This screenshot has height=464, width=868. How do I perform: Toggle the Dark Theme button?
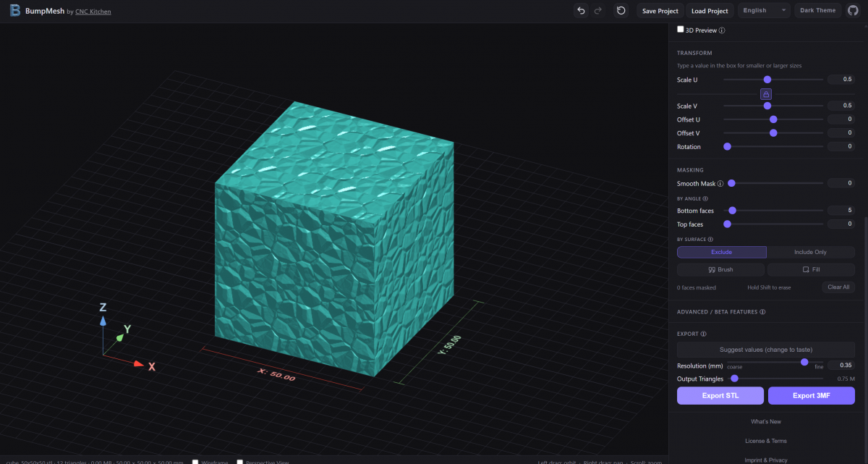[818, 10]
